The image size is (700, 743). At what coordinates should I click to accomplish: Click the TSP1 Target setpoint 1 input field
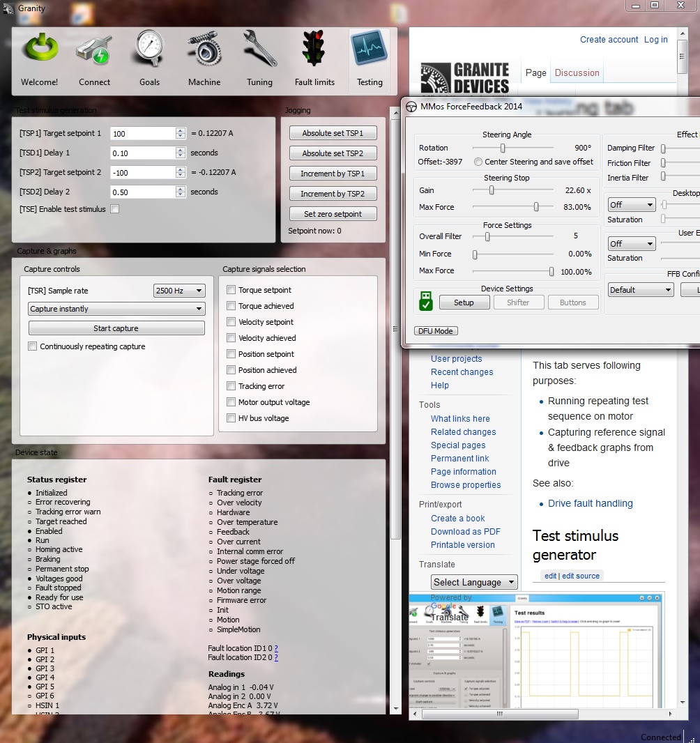[x=143, y=134]
